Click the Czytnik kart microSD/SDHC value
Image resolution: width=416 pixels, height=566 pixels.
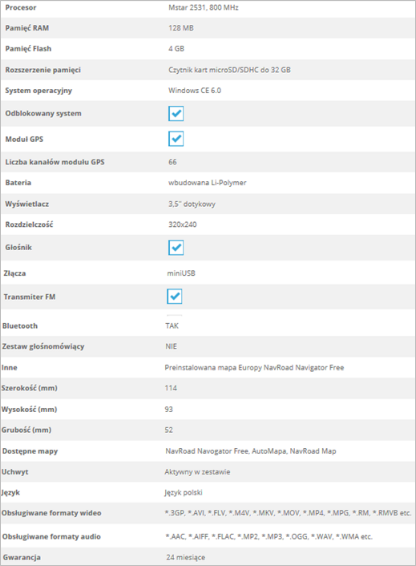click(x=229, y=70)
